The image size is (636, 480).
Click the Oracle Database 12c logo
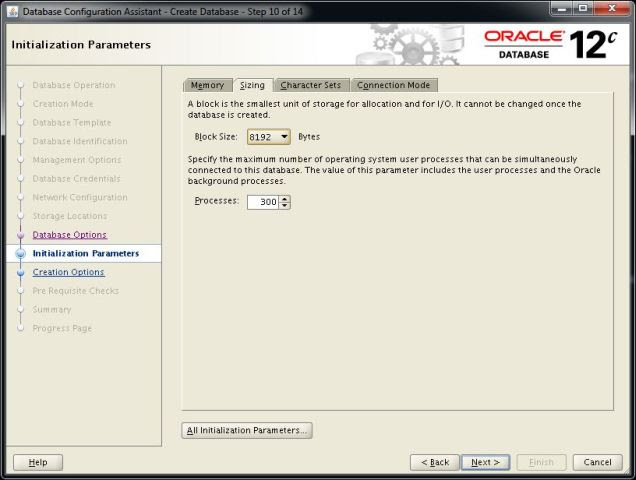550,44
